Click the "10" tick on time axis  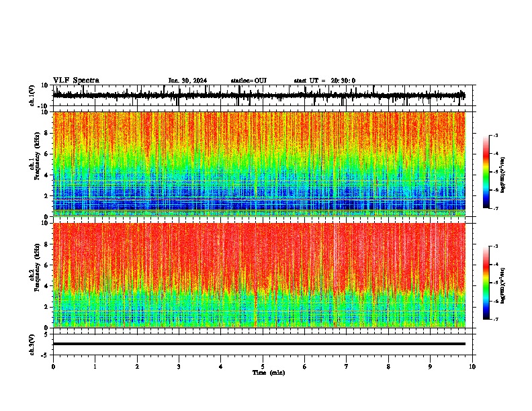click(x=472, y=367)
